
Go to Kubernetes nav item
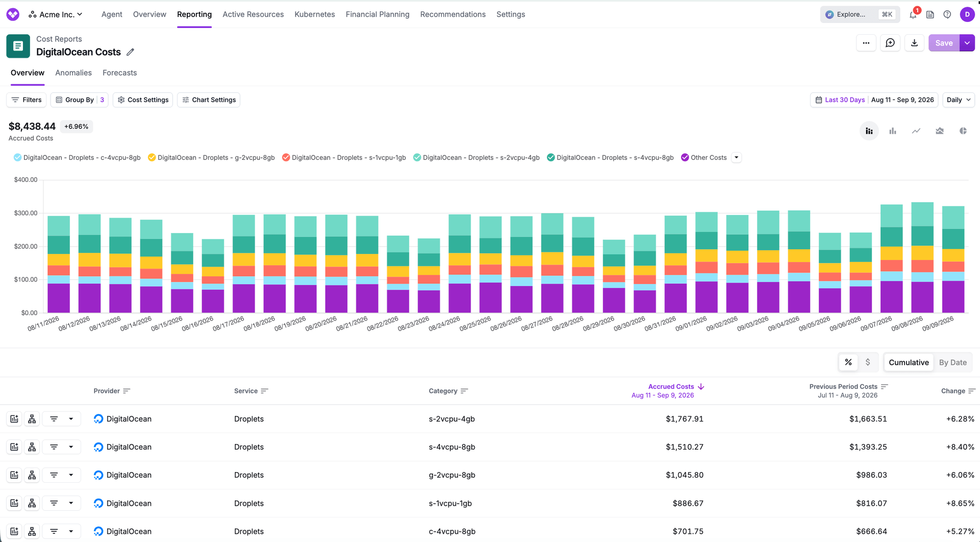[314, 14]
